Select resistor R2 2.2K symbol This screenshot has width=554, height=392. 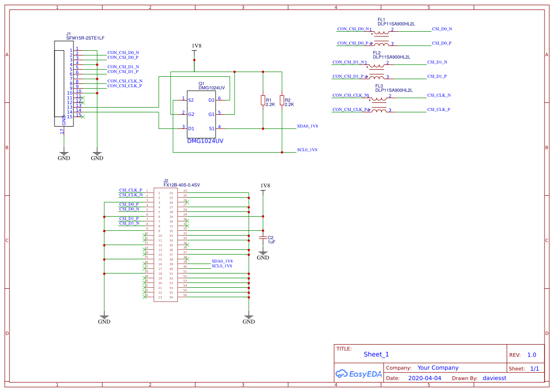[283, 100]
